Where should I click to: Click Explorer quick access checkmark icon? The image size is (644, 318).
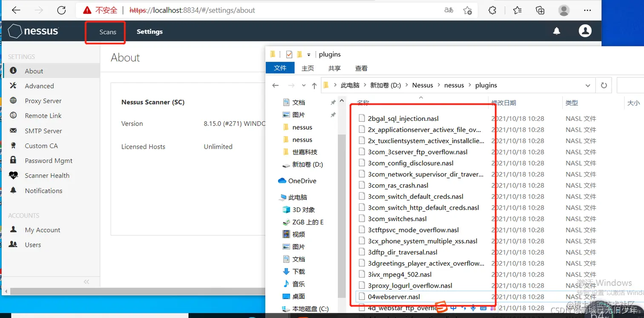point(289,54)
